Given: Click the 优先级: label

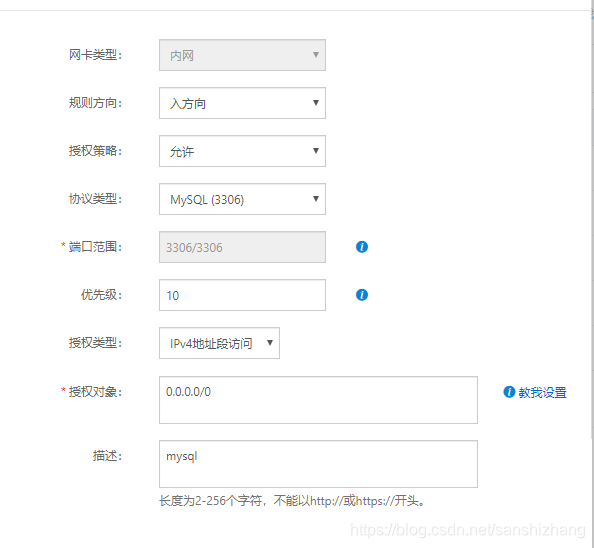Looking at the screenshot, I should pos(102,295).
